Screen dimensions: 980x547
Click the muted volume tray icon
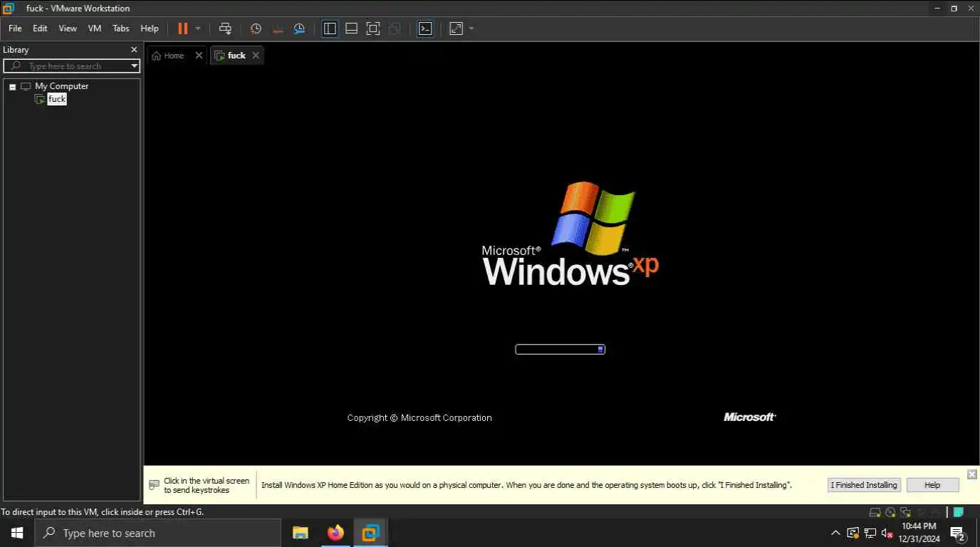[887, 533]
